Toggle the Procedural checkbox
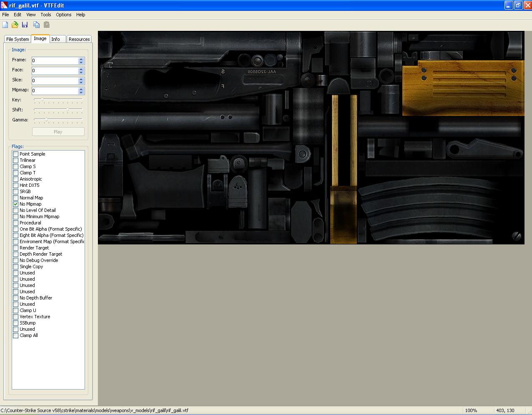 pyautogui.click(x=15, y=223)
